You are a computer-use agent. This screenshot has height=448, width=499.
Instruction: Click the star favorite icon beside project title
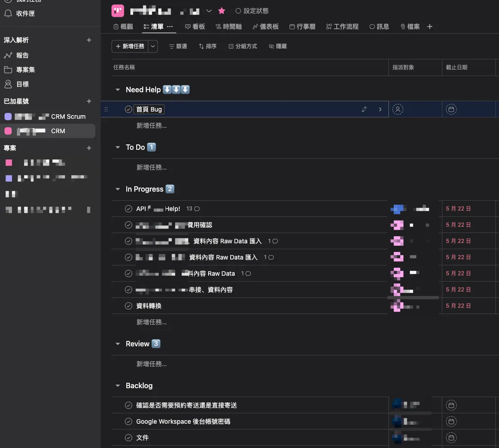[222, 11]
